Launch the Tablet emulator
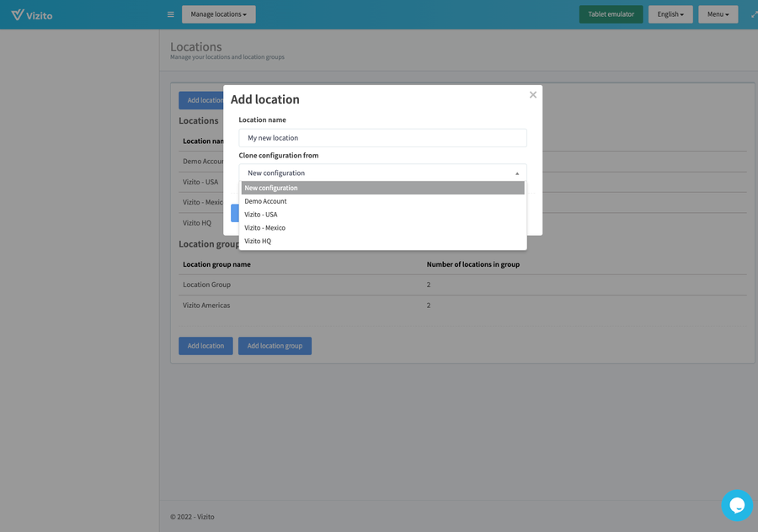Viewport: 758px width, 532px height. pyautogui.click(x=611, y=14)
